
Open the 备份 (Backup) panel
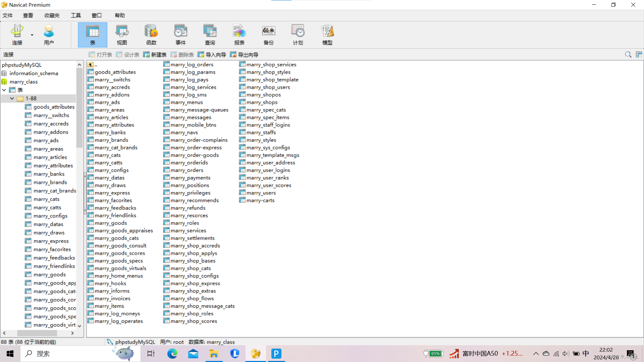coord(268,35)
